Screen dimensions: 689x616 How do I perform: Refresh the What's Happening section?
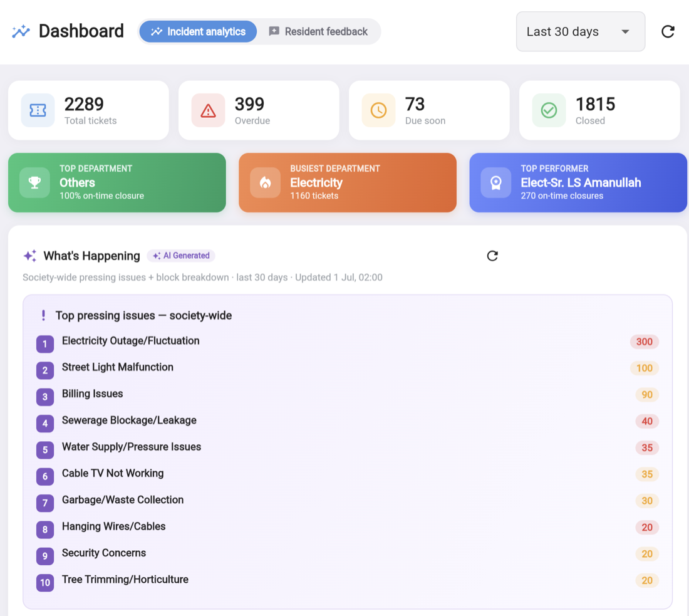point(492,256)
